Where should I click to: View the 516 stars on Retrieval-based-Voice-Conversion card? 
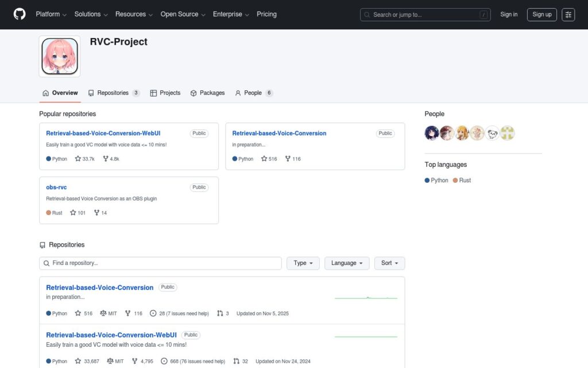pyautogui.click(x=269, y=159)
